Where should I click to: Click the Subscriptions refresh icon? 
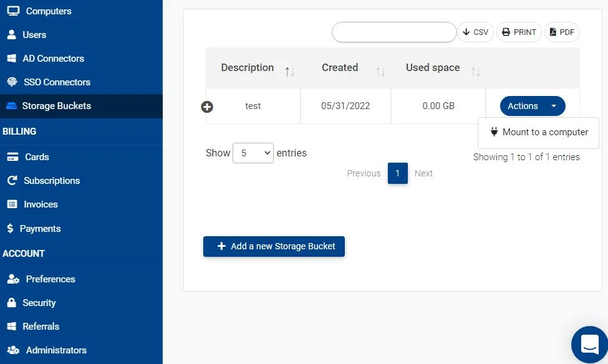(12, 180)
